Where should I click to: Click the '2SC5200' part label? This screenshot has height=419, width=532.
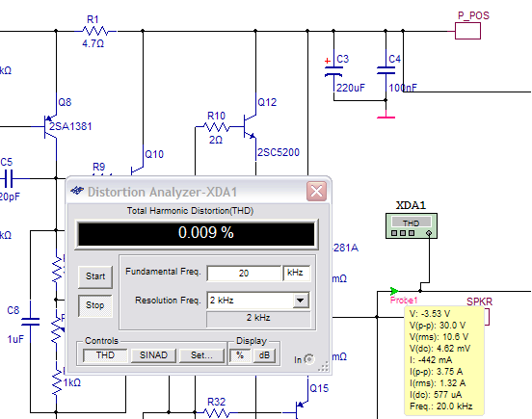click(279, 152)
